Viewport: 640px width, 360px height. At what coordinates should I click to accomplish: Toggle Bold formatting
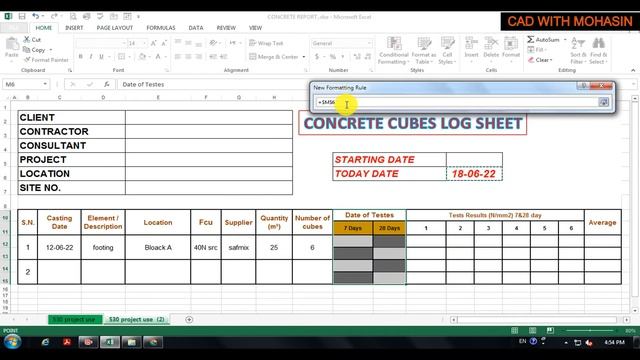pos(80,56)
